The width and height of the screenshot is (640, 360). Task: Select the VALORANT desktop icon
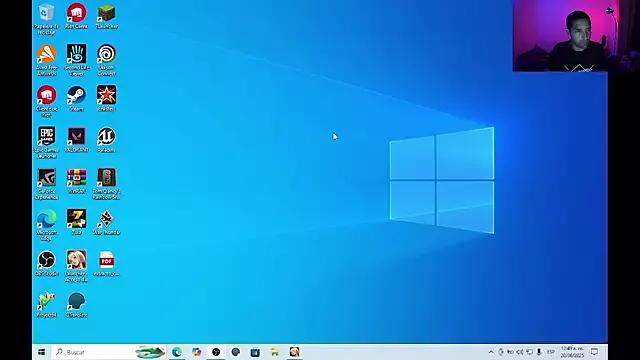tap(76, 140)
